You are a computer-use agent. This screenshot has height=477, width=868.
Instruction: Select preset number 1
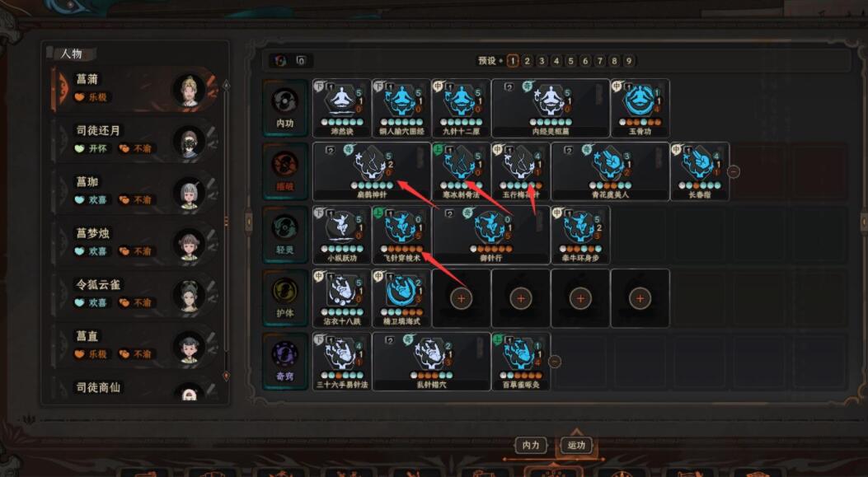click(512, 61)
